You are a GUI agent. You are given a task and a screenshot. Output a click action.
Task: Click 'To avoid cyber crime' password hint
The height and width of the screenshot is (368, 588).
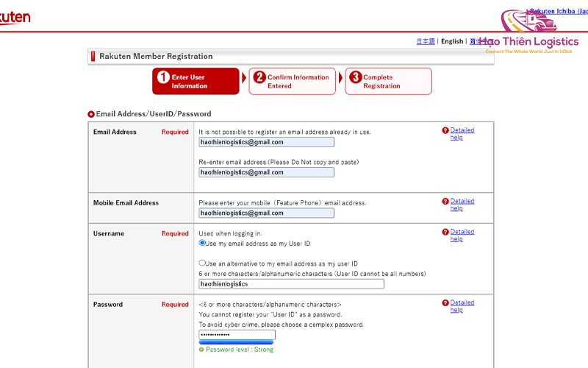[x=281, y=325]
